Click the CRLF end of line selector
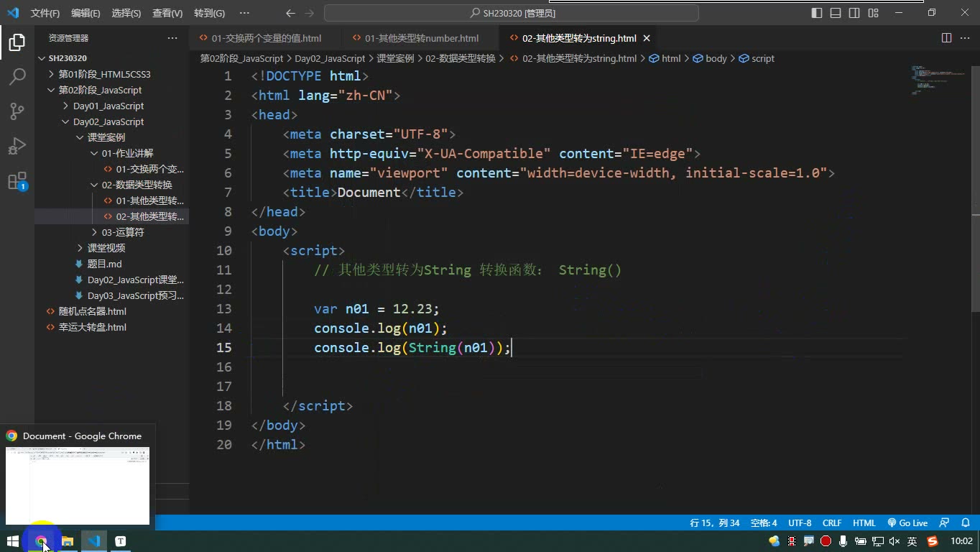Image resolution: width=980 pixels, height=552 pixels. click(832, 523)
